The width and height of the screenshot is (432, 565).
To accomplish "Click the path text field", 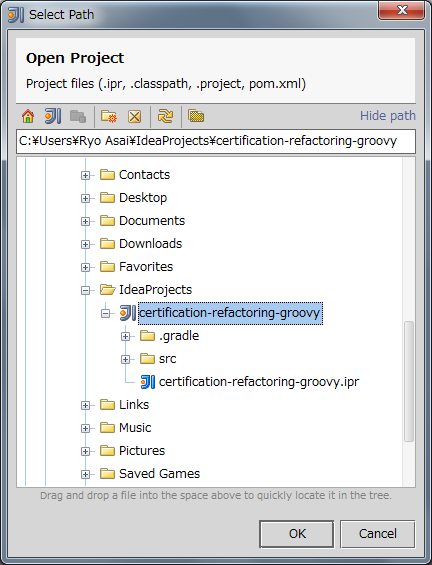I will tap(215, 141).
